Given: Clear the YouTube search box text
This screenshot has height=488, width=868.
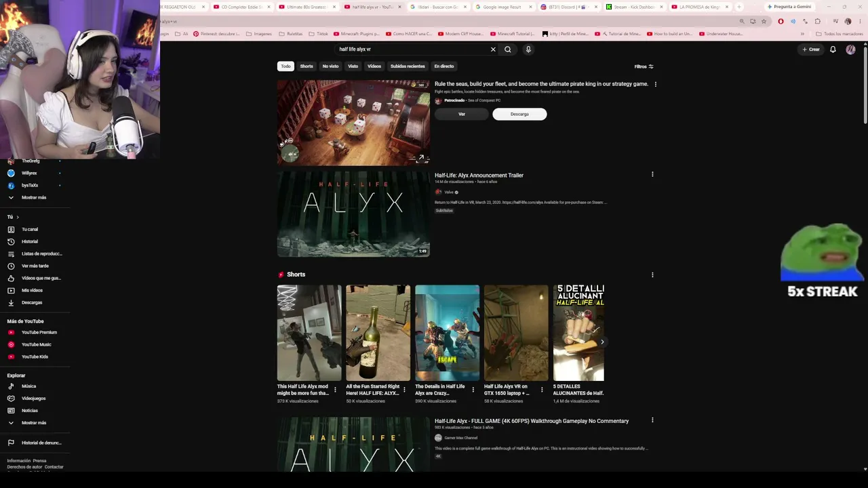Looking at the screenshot, I should click(x=493, y=49).
